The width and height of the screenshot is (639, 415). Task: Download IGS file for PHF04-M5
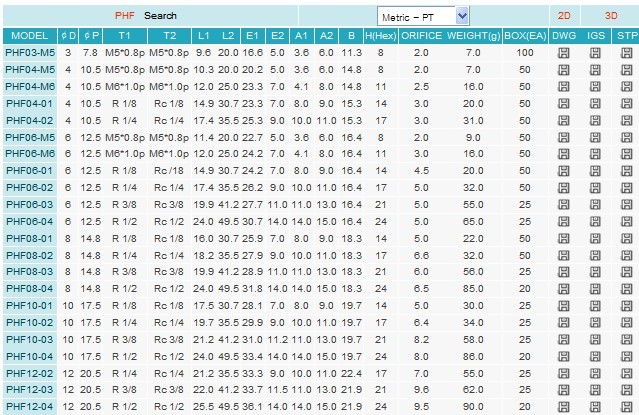596,69
